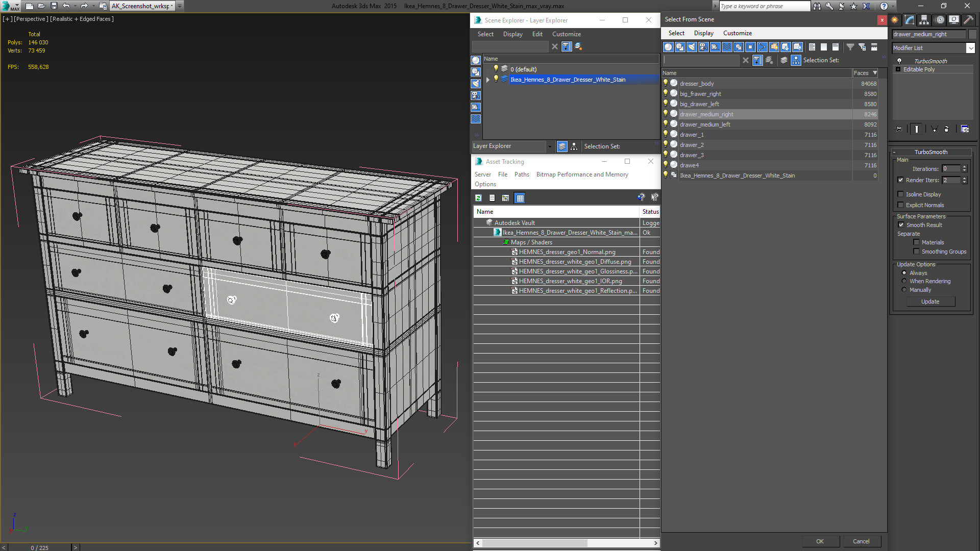Toggle visibility bulb of dresser_body row
This screenshot has width=980, height=551.
coord(666,83)
